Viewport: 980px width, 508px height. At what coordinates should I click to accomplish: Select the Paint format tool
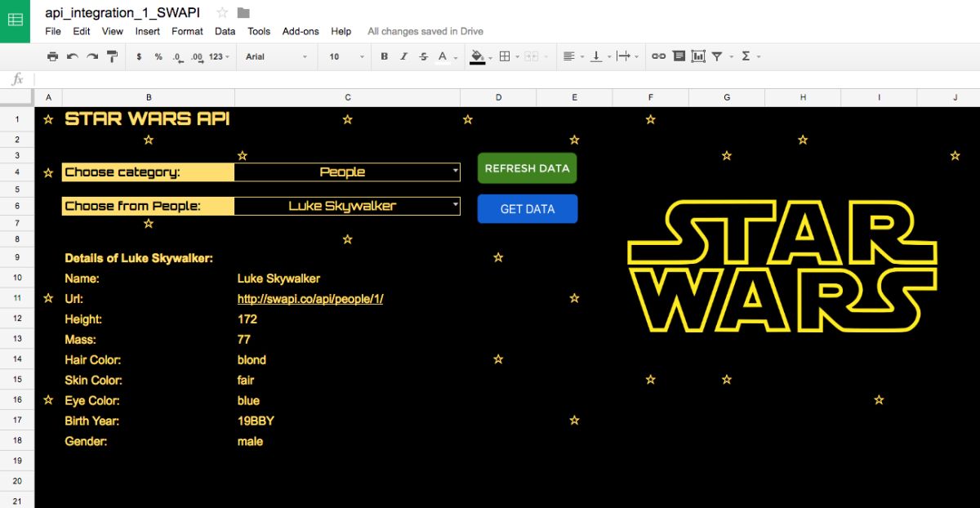pos(113,56)
